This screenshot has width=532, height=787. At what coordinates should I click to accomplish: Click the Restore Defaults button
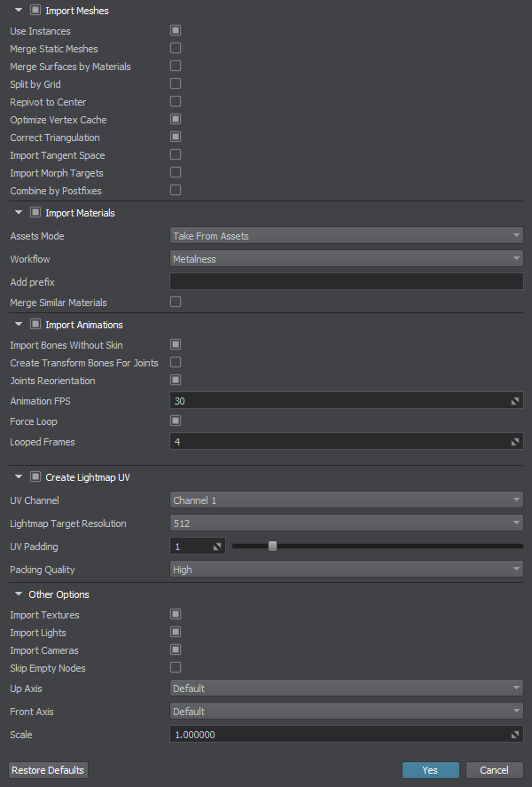coord(48,770)
